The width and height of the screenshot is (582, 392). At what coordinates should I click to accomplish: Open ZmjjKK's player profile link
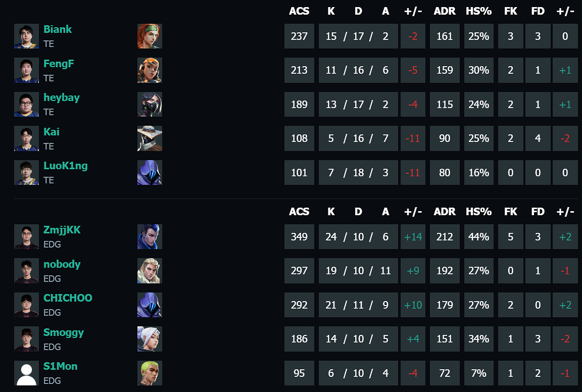[x=62, y=230]
